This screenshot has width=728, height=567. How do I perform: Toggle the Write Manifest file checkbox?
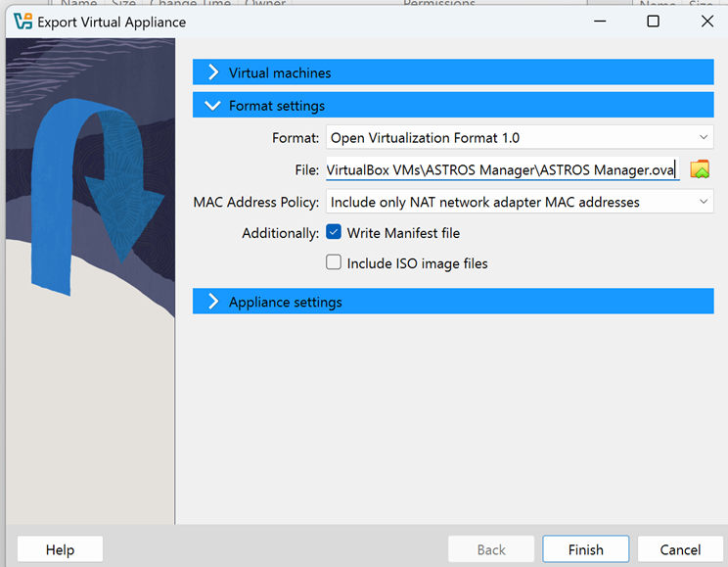coord(334,233)
